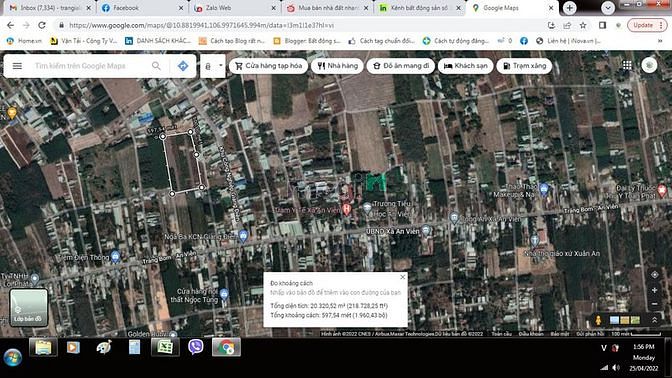Filter by Đồ ăn mang đi chip

point(401,66)
